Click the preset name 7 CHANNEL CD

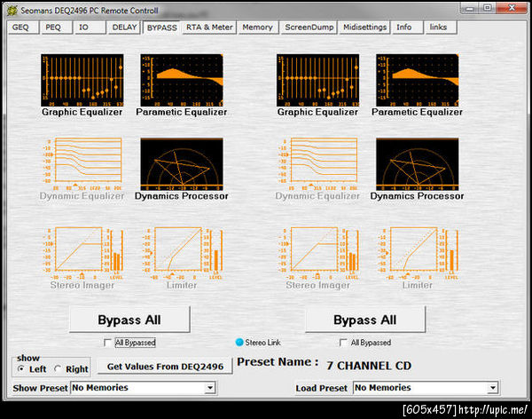(x=369, y=366)
